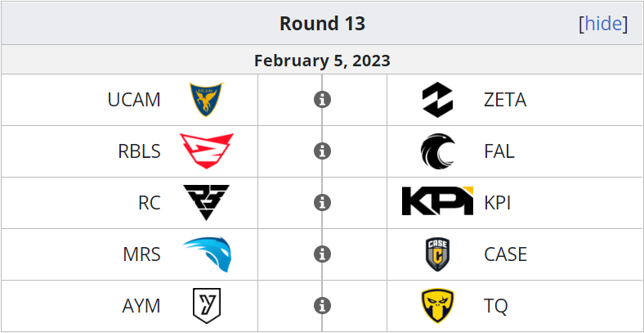644x333 pixels.
Task: Open match info for MRS vs CASE
Action: click(x=323, y=254)
